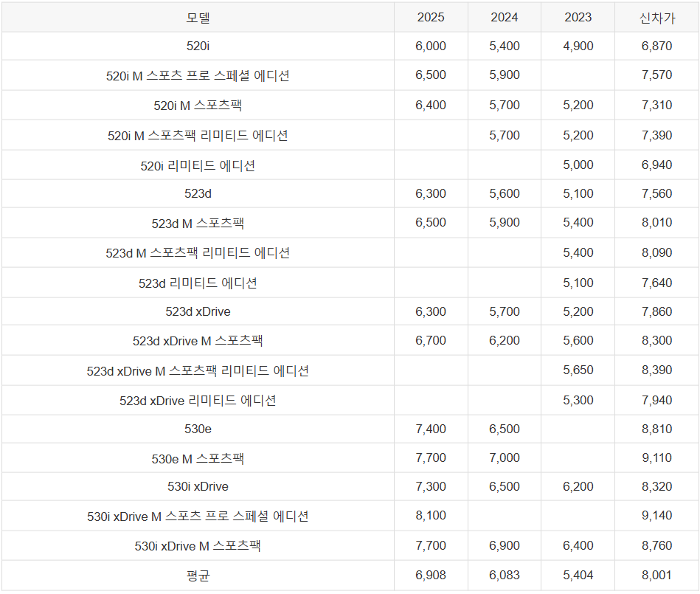Click the 6,200 price for 2024
The image size is (700, 594).
pyautogui.click(x=505, y=340)
